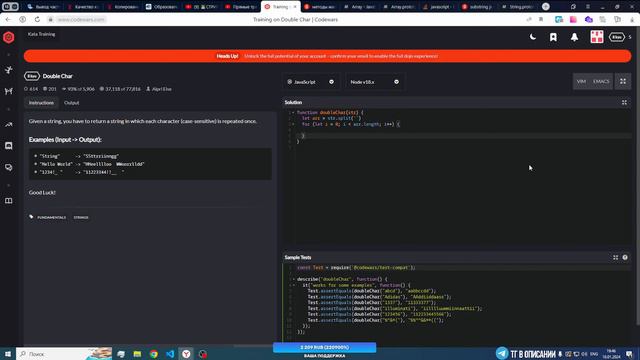Reload the page with refresh icon
Screen dimensions: 640x360
[x=37, y=19]
